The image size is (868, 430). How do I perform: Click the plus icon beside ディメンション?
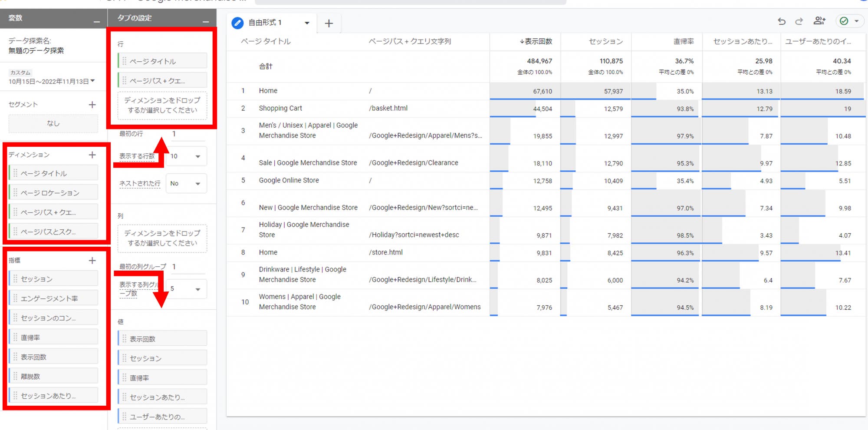point(92,154)
